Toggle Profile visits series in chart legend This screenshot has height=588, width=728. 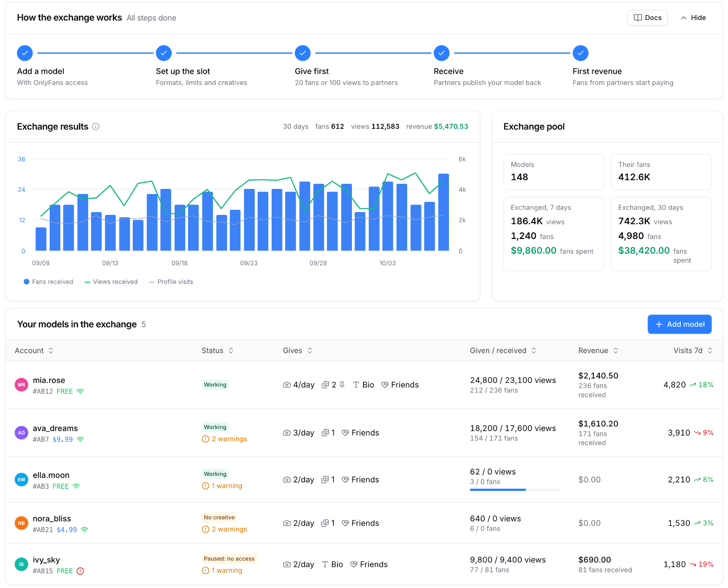(x=171, y=282)
